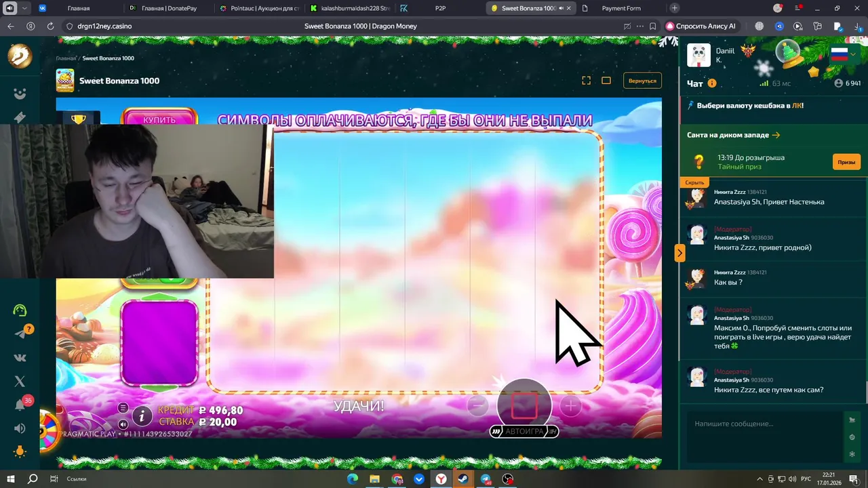
Task: Click the drgn12ney.casino address bar
Action: point(104,26)
